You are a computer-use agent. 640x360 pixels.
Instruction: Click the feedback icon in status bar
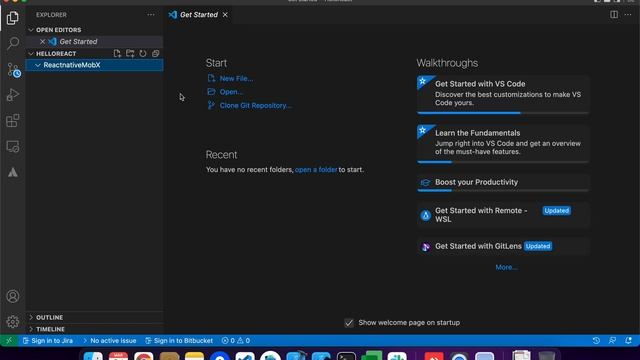612,340
